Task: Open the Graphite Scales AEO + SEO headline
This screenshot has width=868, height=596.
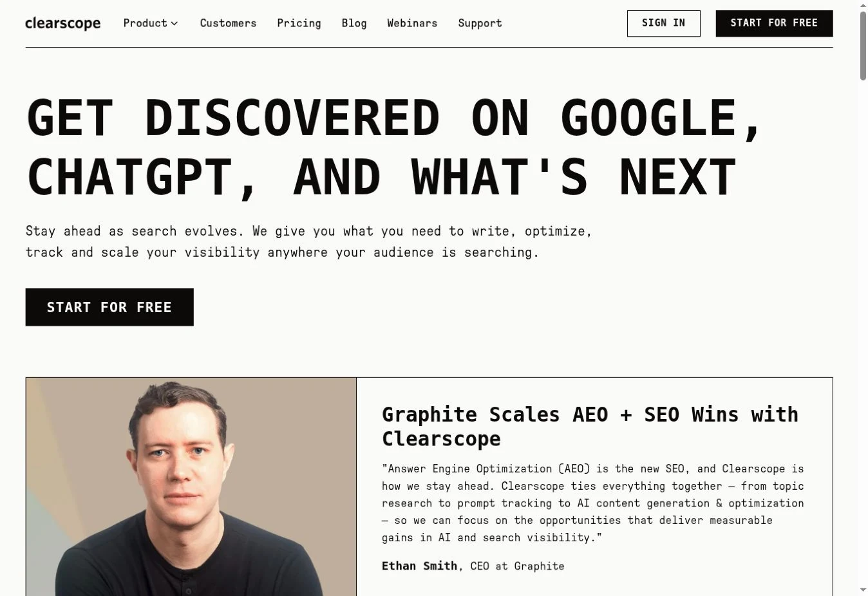Action: click(590, 426)
